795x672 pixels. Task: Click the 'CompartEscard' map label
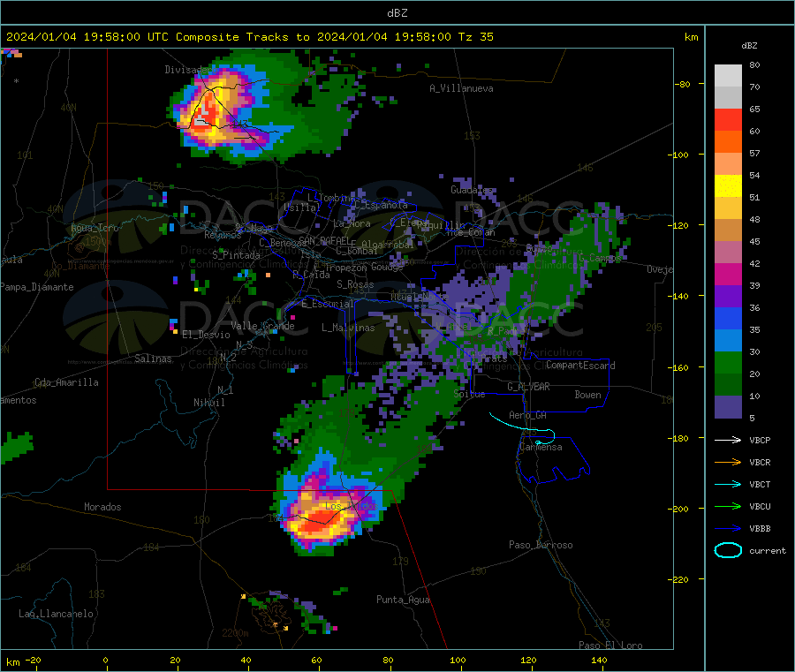click(x=580, y=366)
